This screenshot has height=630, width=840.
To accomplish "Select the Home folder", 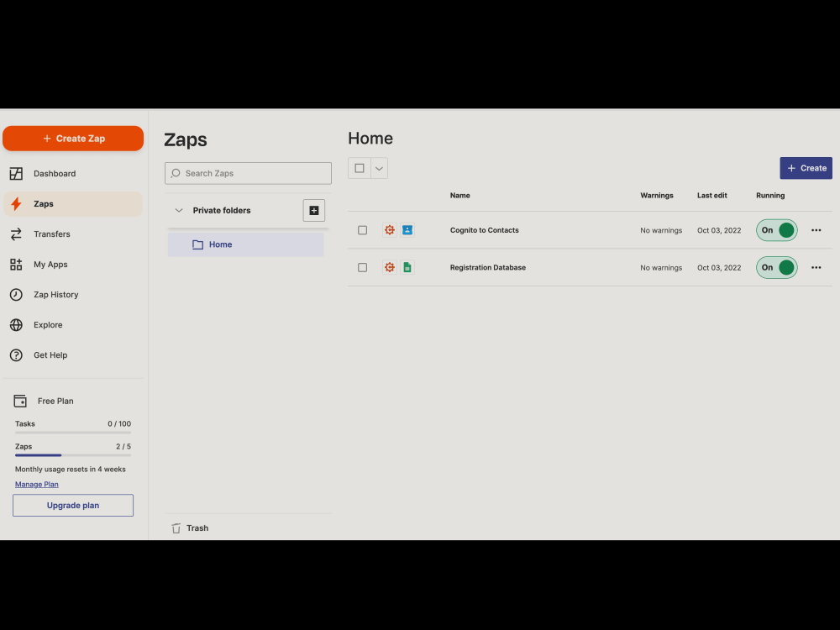I will pyautogui.click(x=221, y=244).
